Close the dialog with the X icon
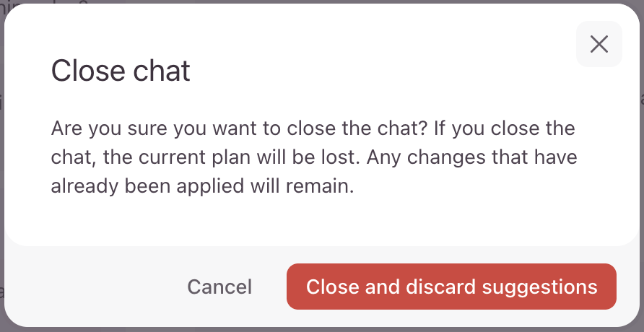This screenshot has height=332, width=644. point(599,45)
